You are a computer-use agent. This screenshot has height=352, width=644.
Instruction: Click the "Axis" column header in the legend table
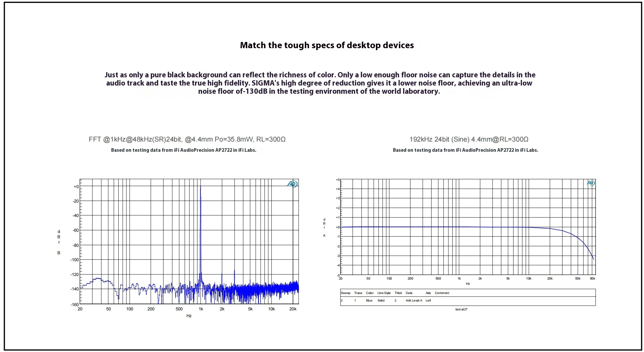click(x=428, y=293)
